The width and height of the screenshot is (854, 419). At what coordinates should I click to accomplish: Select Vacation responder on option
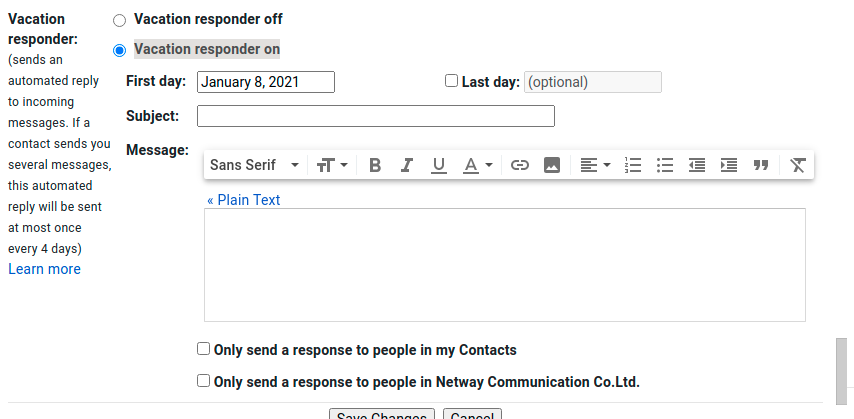tap(120, 50)
